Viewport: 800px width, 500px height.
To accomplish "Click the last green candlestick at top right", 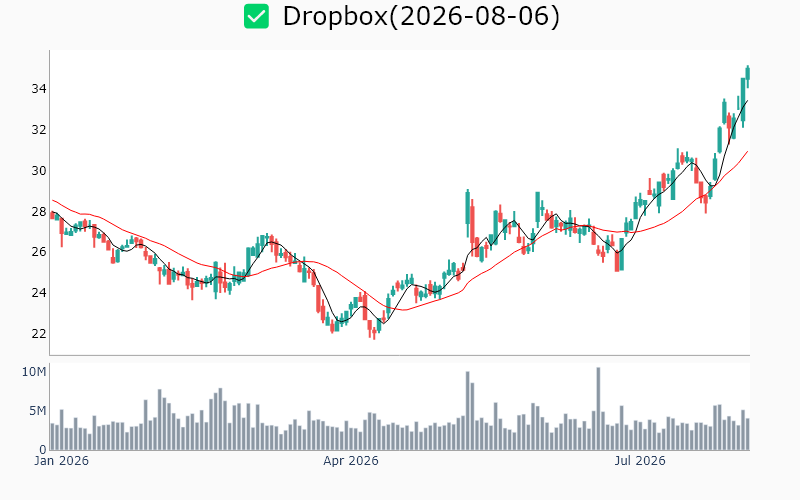I will pos(747,77).
